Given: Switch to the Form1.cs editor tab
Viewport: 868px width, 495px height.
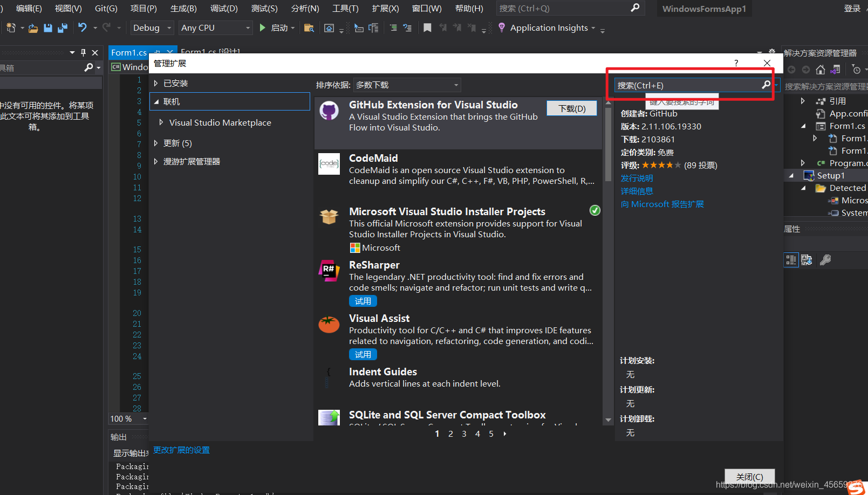Looking at the screenshot, I should (x=129, y=52).
